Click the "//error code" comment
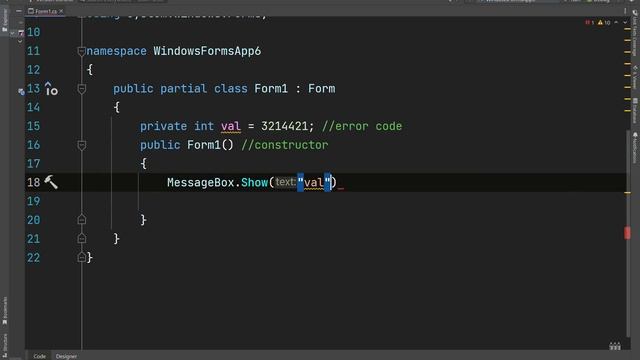This screenshot has height=360, width=640. [x=362, y=126]
